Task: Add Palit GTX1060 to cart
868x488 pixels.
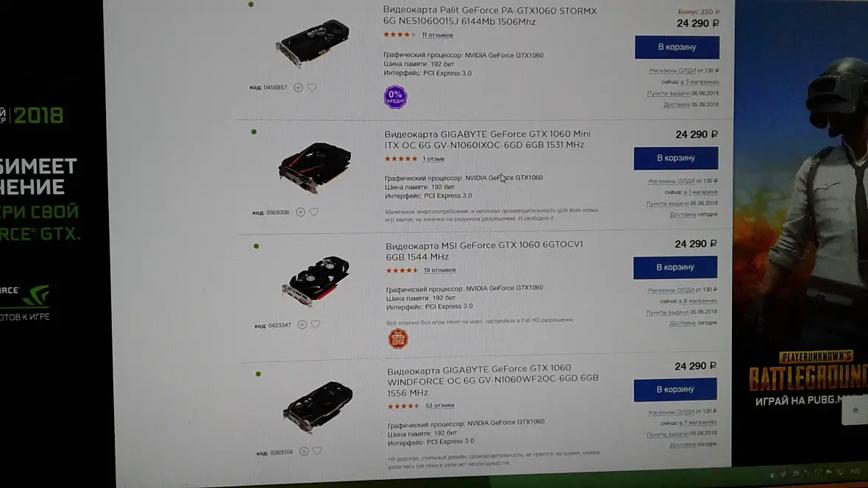Action: tap(677, 47)
